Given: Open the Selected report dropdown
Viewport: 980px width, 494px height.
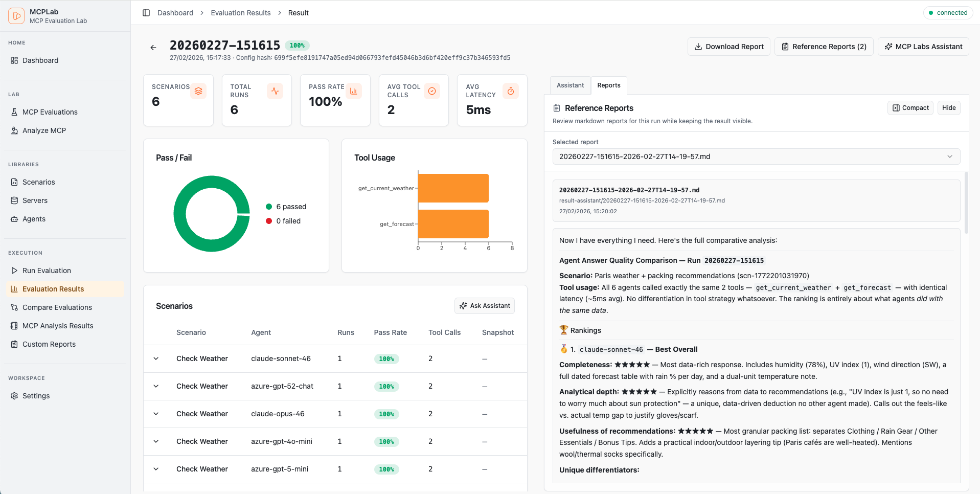Looking at the screenshot, I should pyautogui.click(x=756, y=156).
